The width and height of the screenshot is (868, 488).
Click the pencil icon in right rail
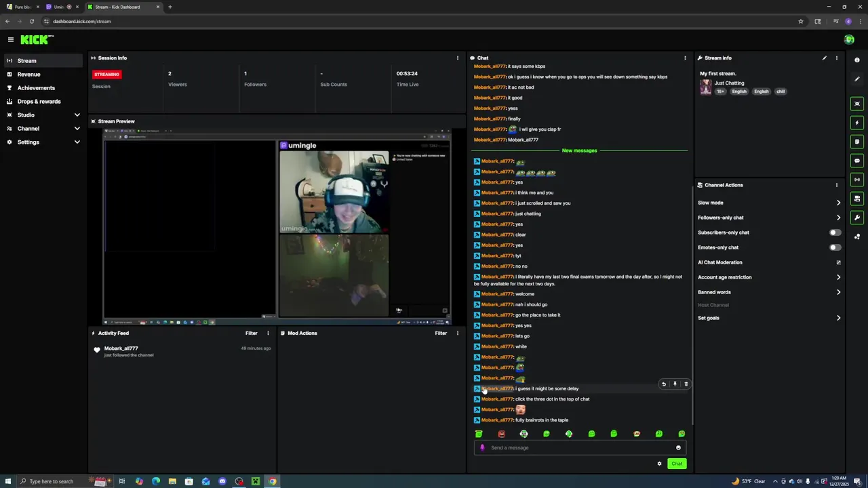[857, 79]
